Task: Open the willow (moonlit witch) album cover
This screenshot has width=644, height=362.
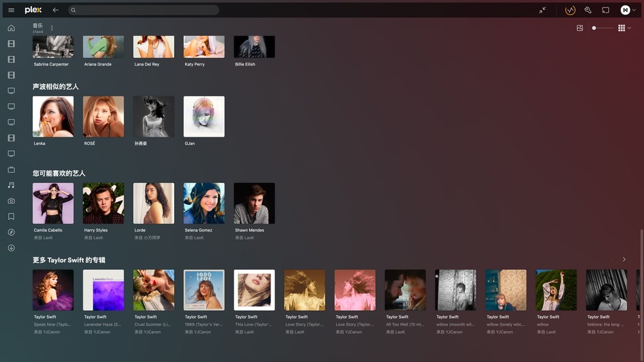Action: (456, 290)
